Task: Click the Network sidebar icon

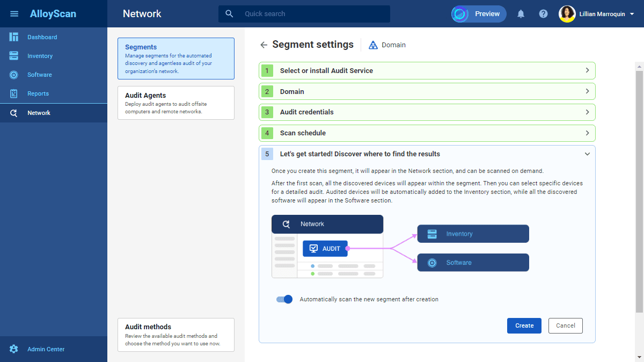Action: point(14,113)
